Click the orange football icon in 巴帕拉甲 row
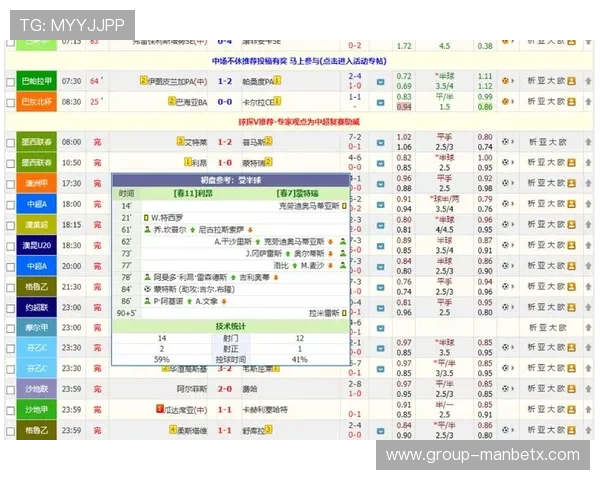The width and height of the screenshot is (600, 480). point(506,81)
